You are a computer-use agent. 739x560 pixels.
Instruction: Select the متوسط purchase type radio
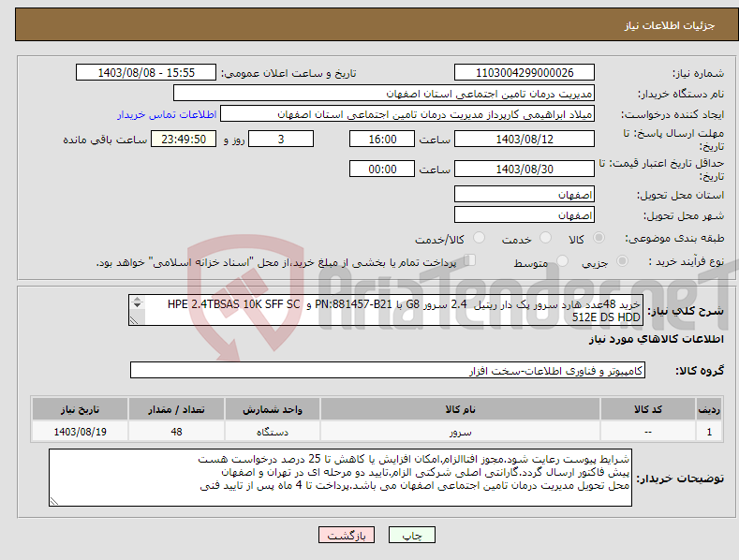point(562,260)
